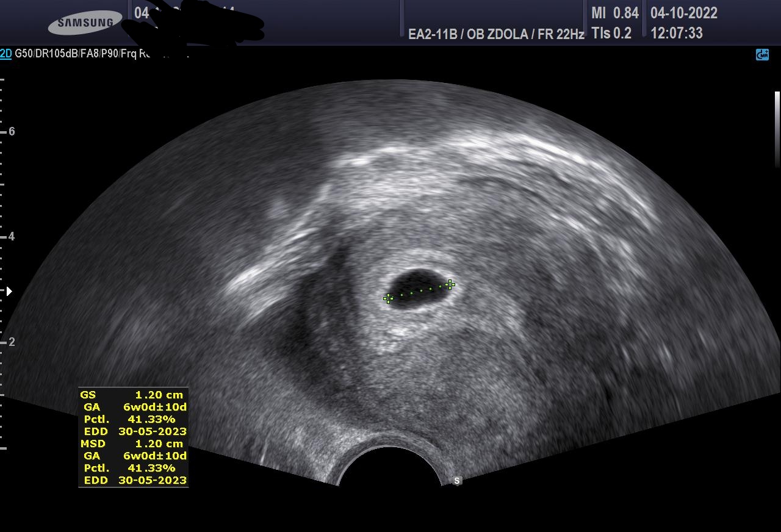Click the dark gestational sac center
This screenshot has height=532, width=781.
coord(419,289)
